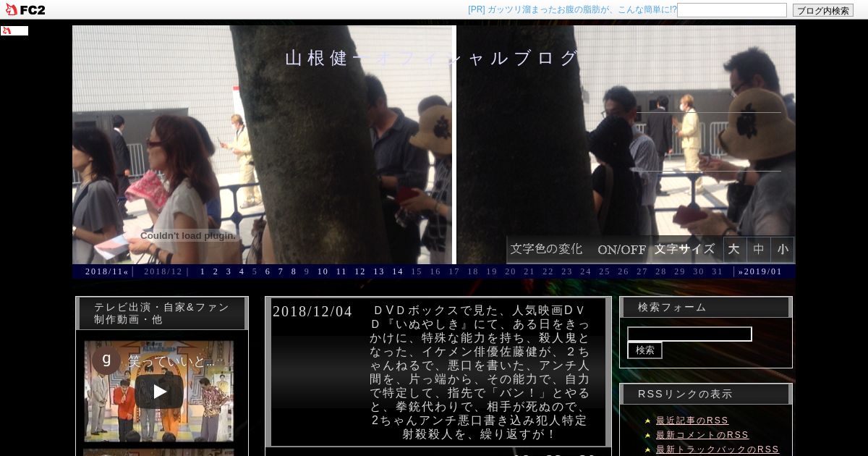868x456 pixels.
Task: Set font size to 小
Action: pos(783,249)
